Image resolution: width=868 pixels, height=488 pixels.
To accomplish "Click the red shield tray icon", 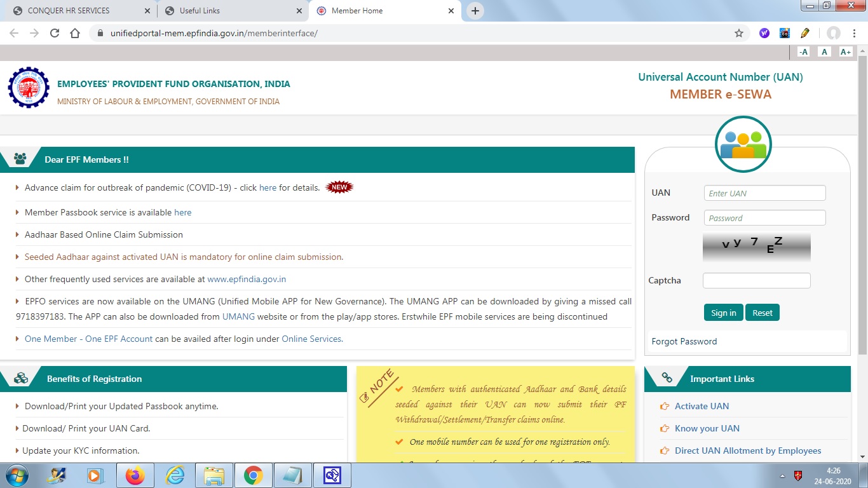I will coord(799,475).
